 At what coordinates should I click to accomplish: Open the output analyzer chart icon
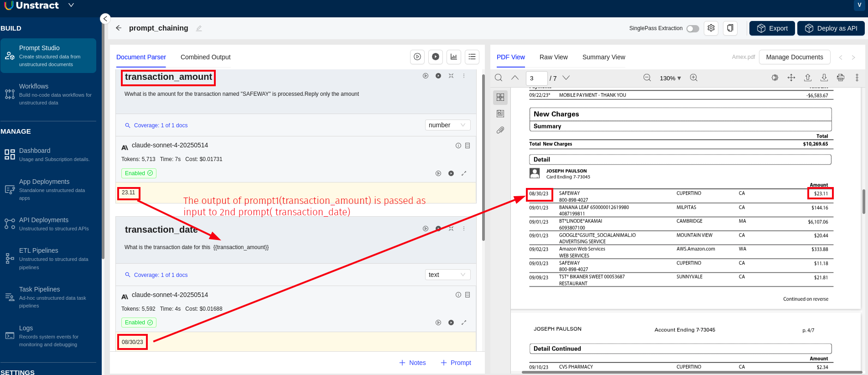point(454,57)
